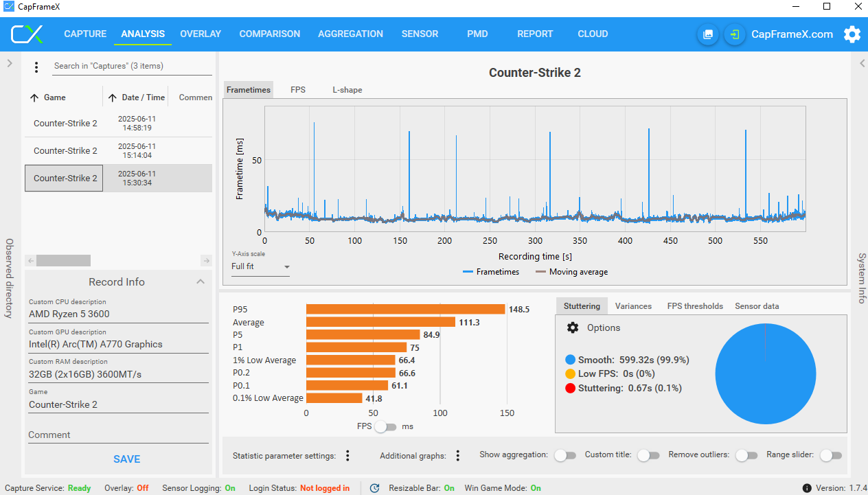868x495 pixels.
Task: Show the Frametimes graph tab
Action: click(x=249, y=90)
